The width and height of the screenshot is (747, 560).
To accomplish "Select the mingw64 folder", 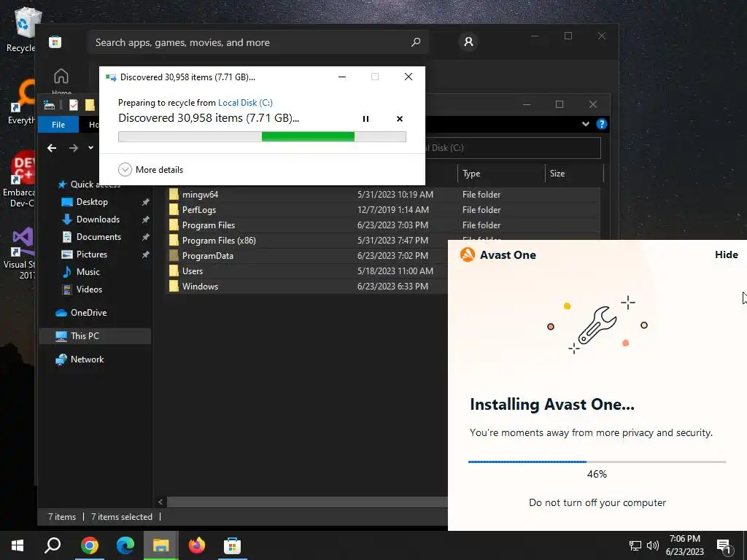I will 200,194.
